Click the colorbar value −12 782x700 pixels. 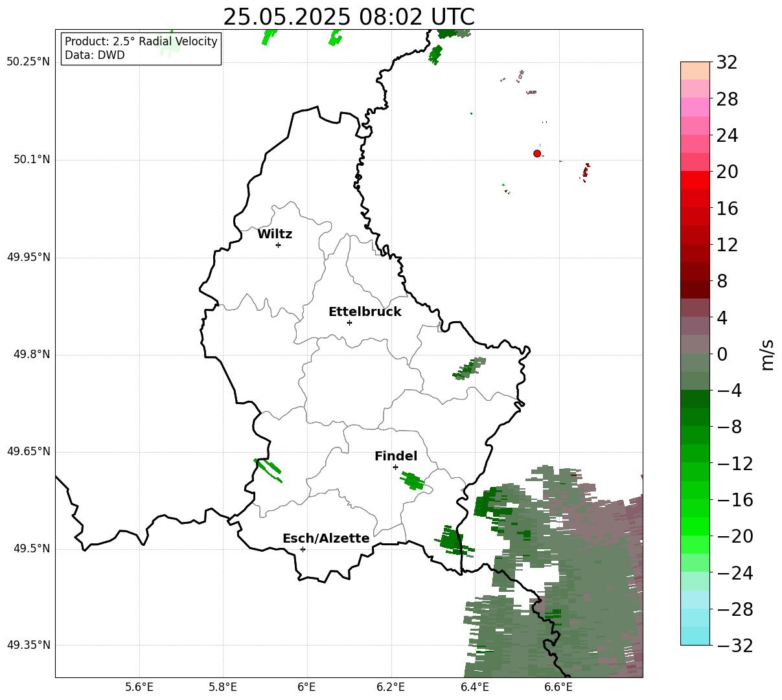click(735, 464)
